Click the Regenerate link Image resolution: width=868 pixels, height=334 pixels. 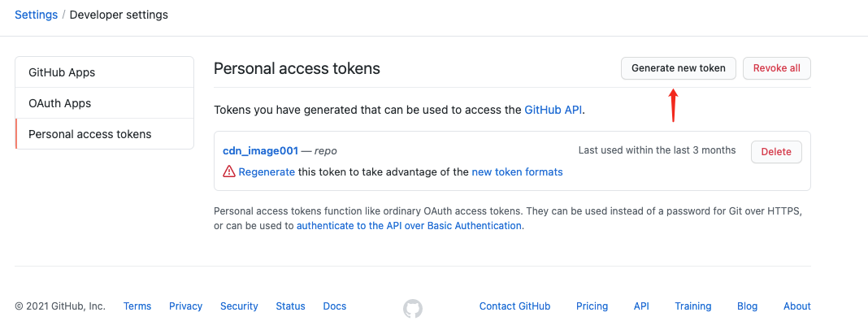click(x=267, y=172)
